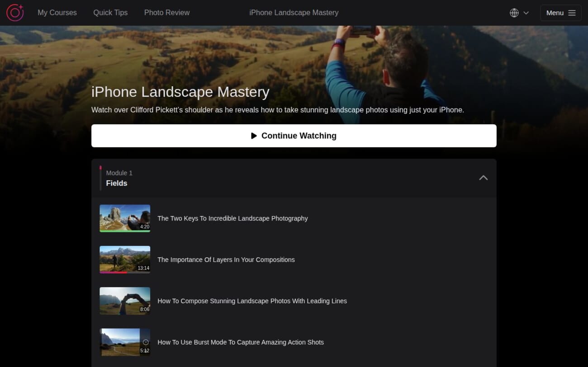Open 'The Two Keys To Incredible Landscape Photography'

tap(232, 218)
